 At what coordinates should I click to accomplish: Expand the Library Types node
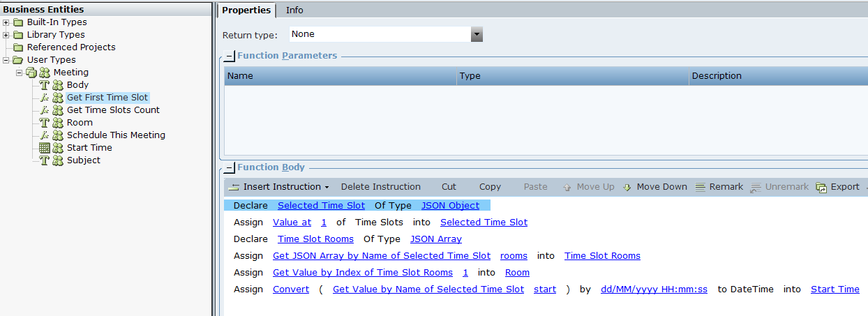6,35
